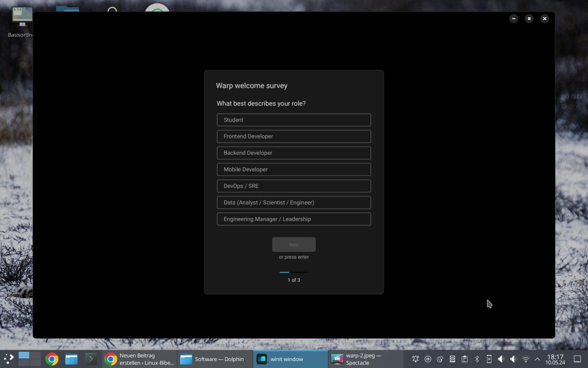Select Mobile Developer in the survey
This screenshot has height=368, width=588.
293,170
